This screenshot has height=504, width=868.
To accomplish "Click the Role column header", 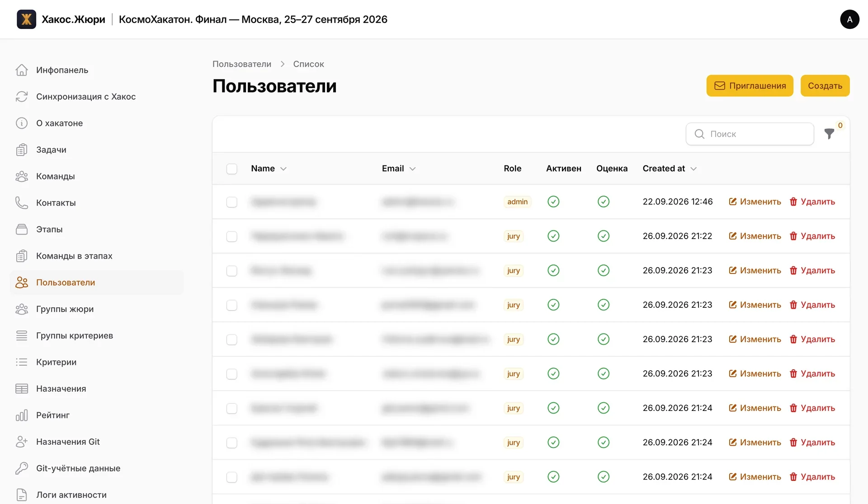I will tap(512, 169).
